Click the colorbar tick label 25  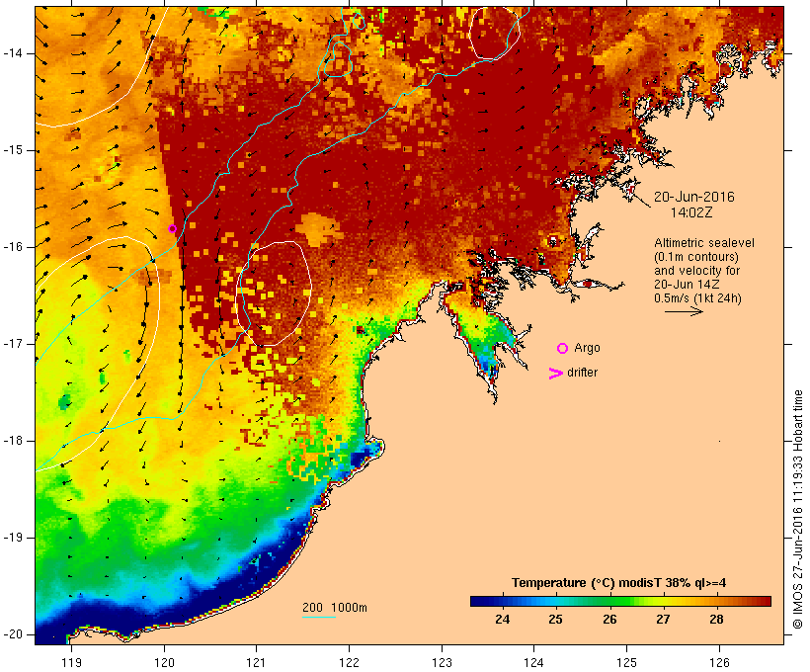click(555, 620)
